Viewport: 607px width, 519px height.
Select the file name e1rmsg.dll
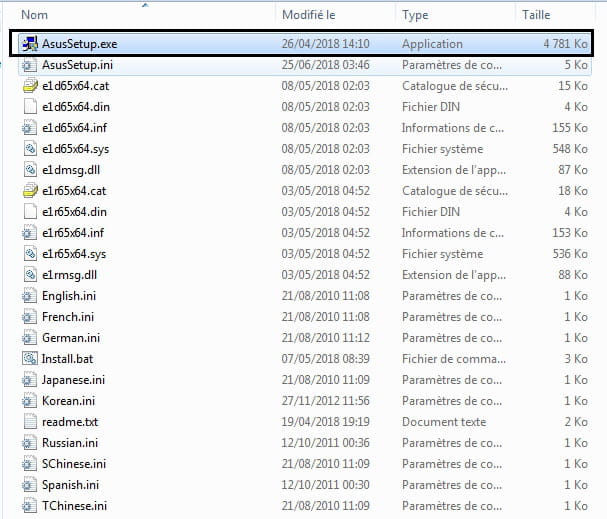pyautogui.click(x=69, y=275)
